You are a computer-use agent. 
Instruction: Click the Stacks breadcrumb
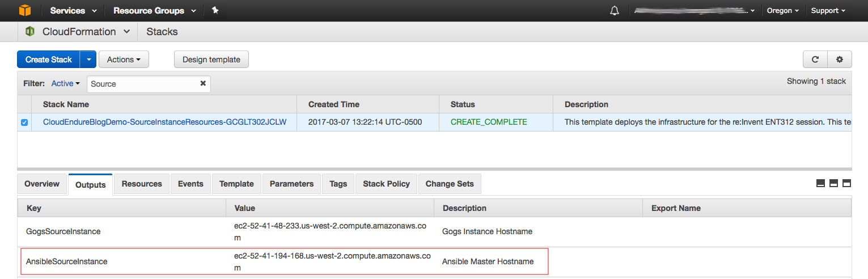(162, 32)
